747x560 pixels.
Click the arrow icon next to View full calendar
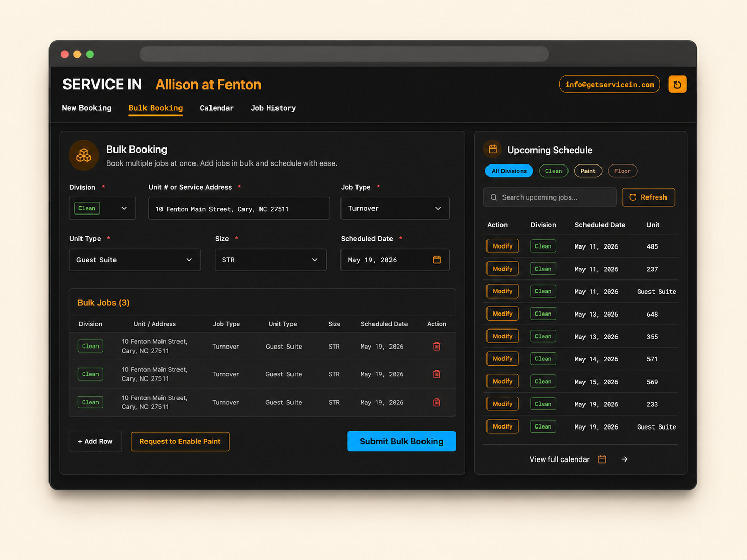[624, 459]
